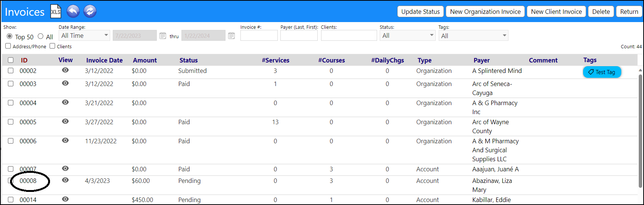
Task: Click the Return button
Action: (629, 12)
